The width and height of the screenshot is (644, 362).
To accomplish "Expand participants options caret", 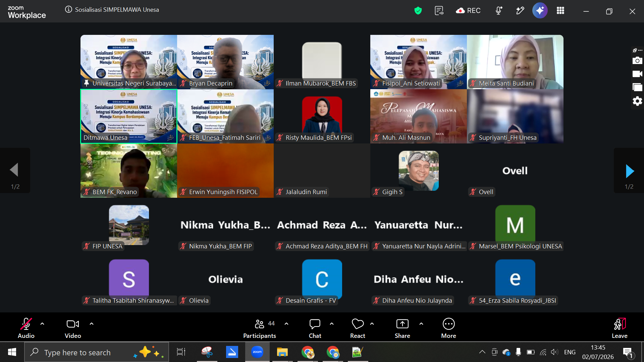I will (286, 324).
